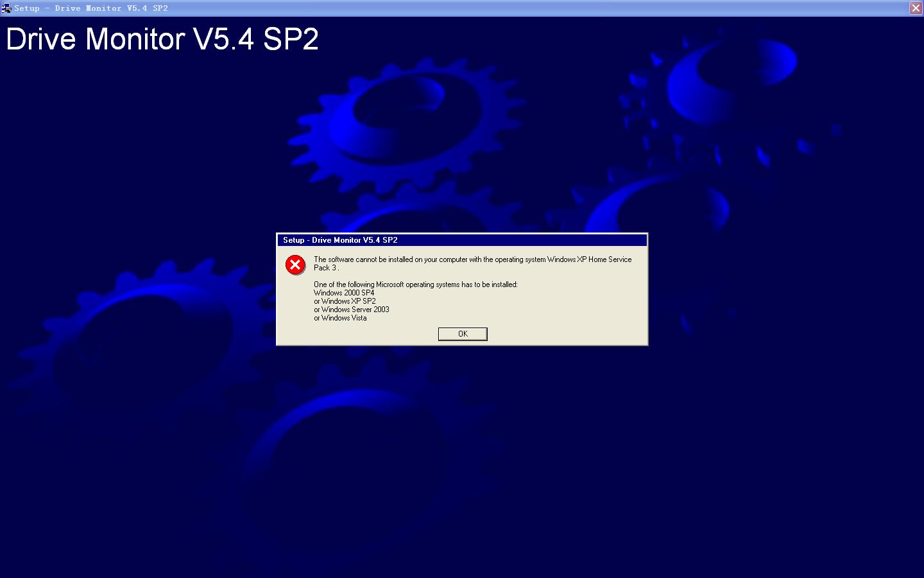Click the 'or Windows Server 2003' line
The image size is (924, 578).
coord(352,310)
